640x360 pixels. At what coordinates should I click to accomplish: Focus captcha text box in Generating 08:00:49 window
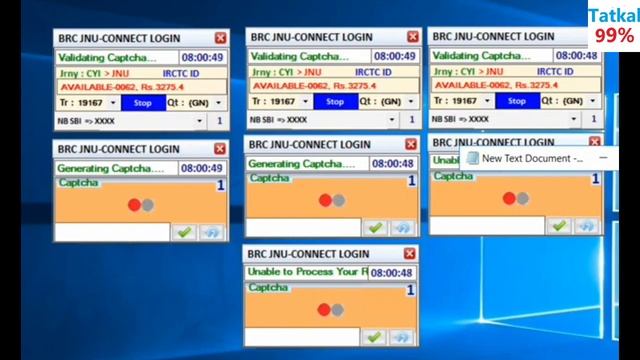[112, 232]
